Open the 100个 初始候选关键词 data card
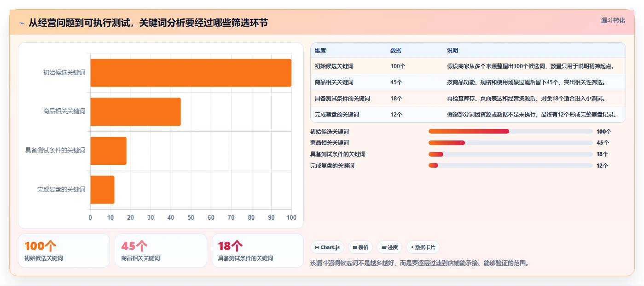 click(64, 251)
